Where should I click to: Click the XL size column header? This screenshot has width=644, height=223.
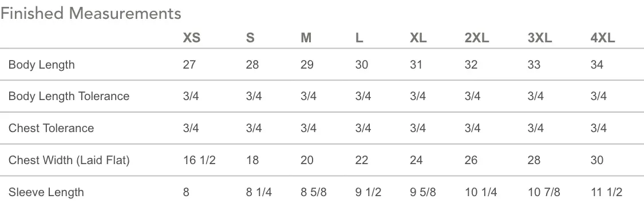point(418,38)
